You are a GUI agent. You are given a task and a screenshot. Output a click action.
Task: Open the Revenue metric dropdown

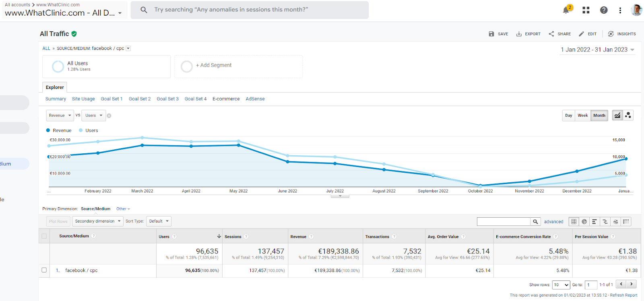coord(60,115)
